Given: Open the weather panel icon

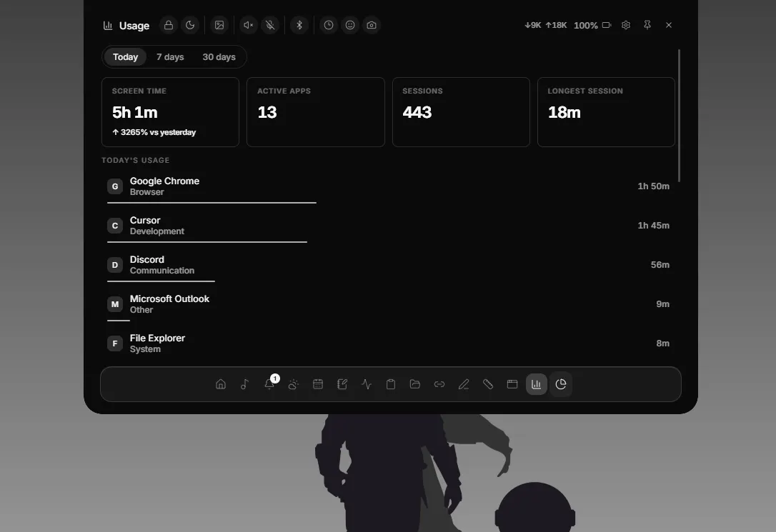Looking at the screenshot, I should pos(294,384).
